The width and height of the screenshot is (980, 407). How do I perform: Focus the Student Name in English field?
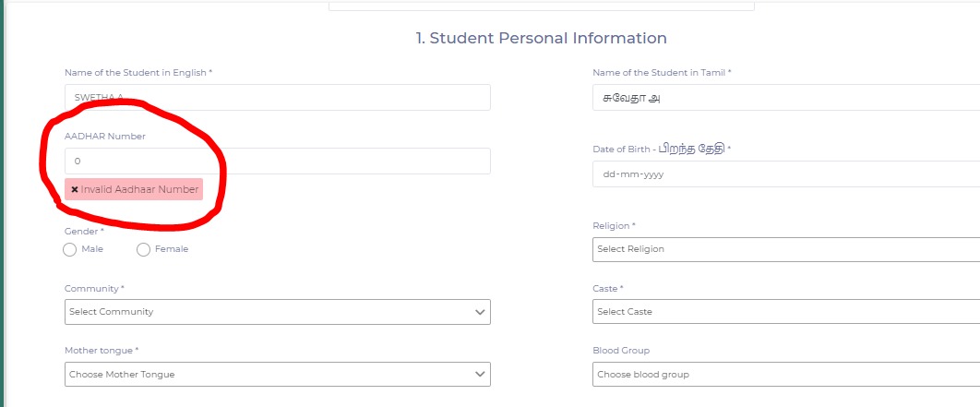(277, 97)
